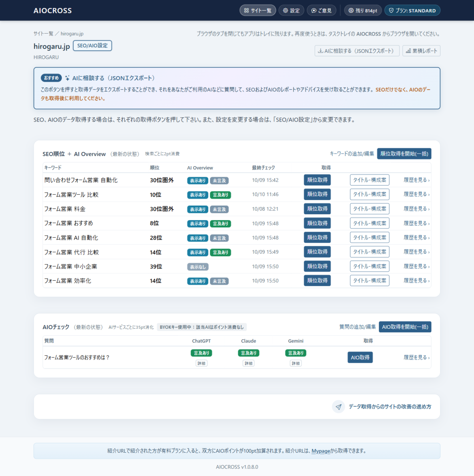The height and width of the screenshot is (476, 474).
Task: Click 質問の追加/編集 link
Action: 357,327
